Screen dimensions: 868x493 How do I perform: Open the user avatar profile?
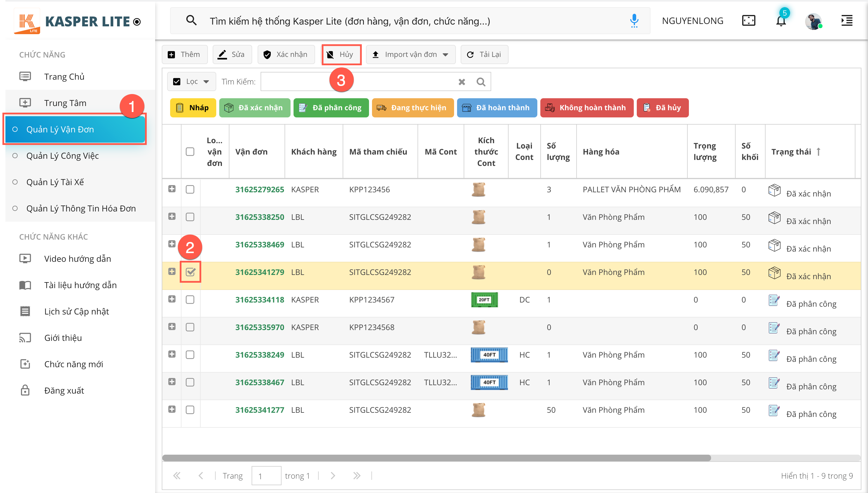pos(813,21)
